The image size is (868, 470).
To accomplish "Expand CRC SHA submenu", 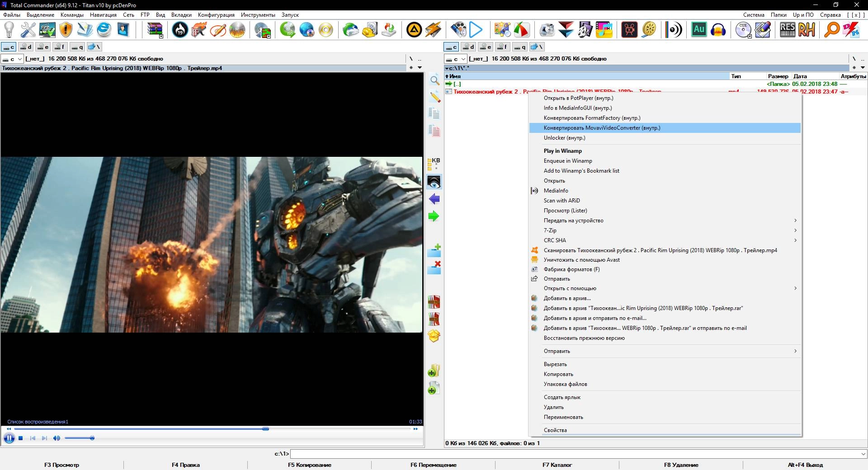I will 665,240.
